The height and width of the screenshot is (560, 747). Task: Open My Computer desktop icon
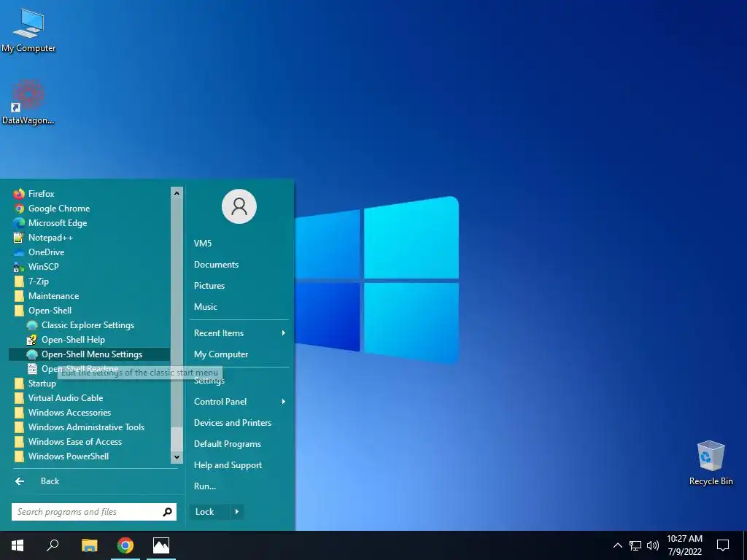[x=28, y=31]
